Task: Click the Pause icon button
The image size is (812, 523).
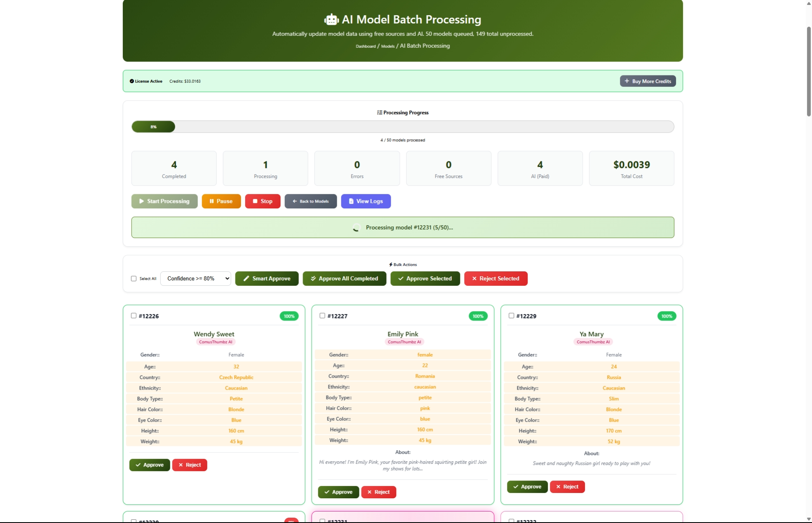Action: pyautogui.click(x=212, y=201)
